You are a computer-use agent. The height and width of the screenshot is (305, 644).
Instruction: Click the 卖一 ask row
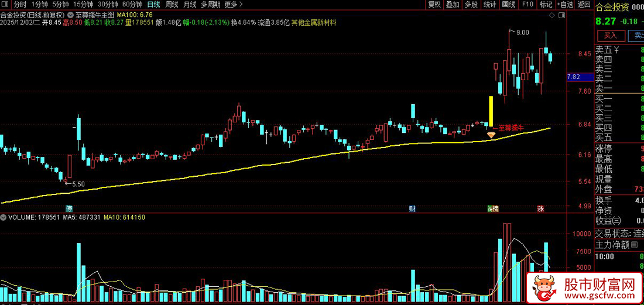[x=620, y=88]
